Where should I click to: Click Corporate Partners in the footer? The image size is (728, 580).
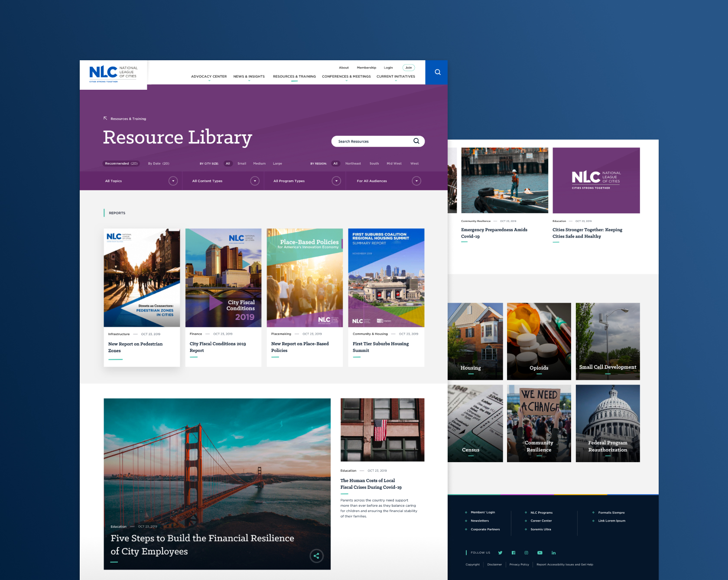coord(485,529)
